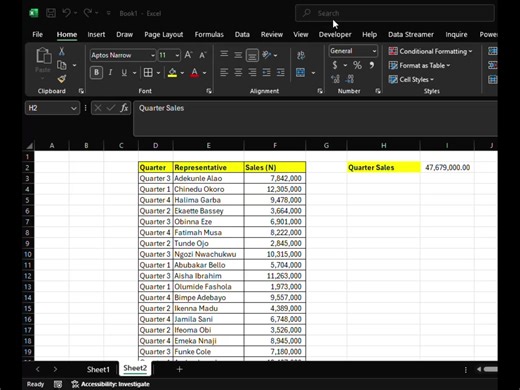Click the Redo arrow icon
The width and height of the screenshot is (520, 390).
tap(88, 13)
